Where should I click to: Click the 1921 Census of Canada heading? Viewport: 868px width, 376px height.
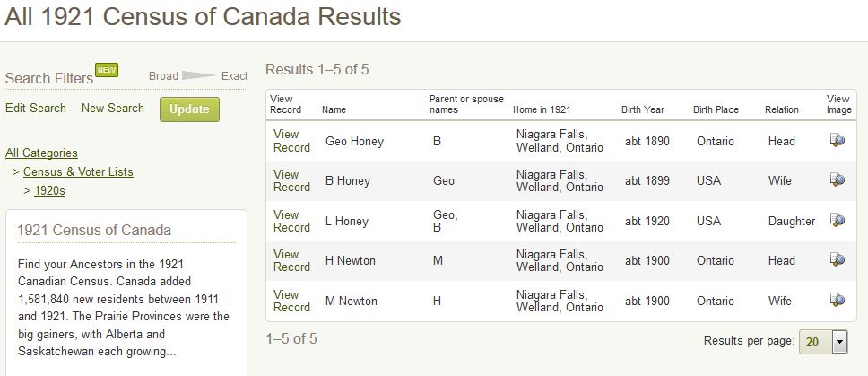(94, 231)
